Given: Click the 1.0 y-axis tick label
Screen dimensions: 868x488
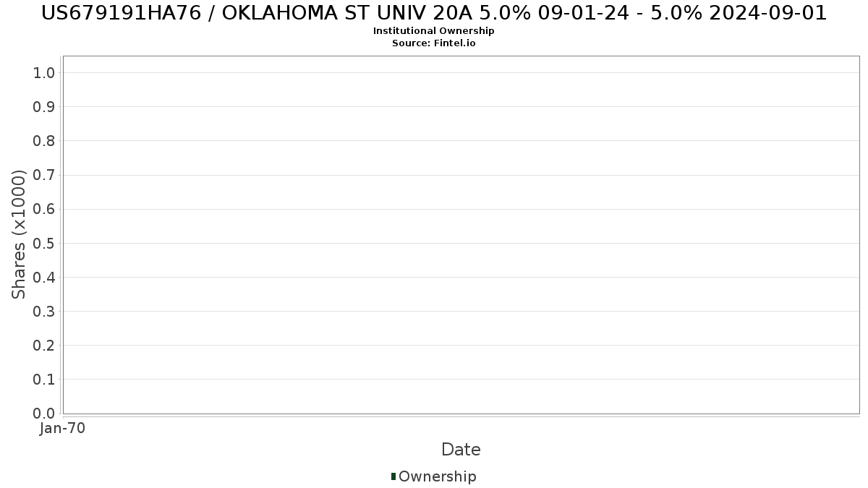Looking at the screenshot, I should click(44, 72).
